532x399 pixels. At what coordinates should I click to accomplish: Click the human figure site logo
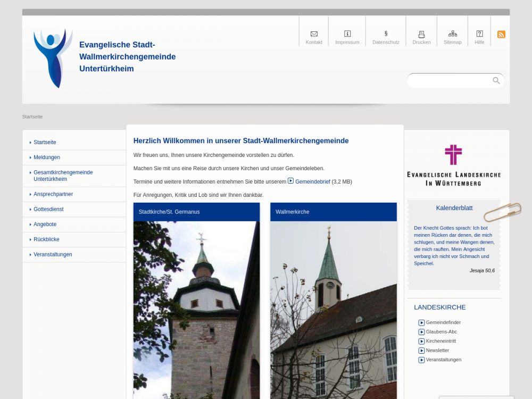[x=53, y=58]
